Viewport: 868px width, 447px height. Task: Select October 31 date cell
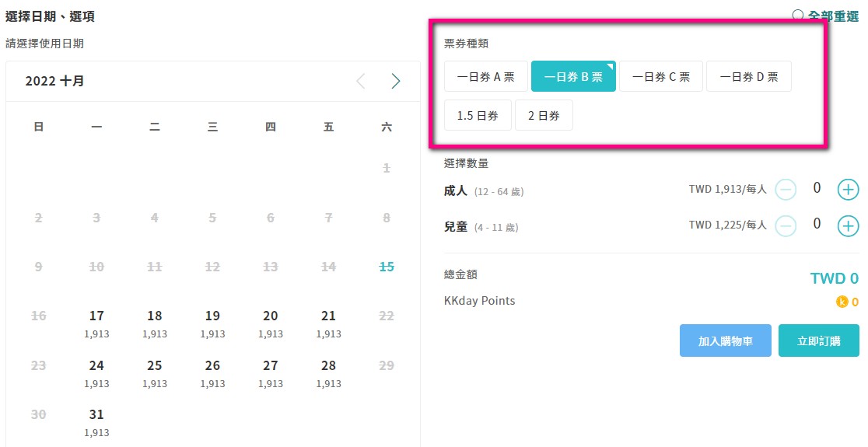pyautogui.click(x=96, y=422)
